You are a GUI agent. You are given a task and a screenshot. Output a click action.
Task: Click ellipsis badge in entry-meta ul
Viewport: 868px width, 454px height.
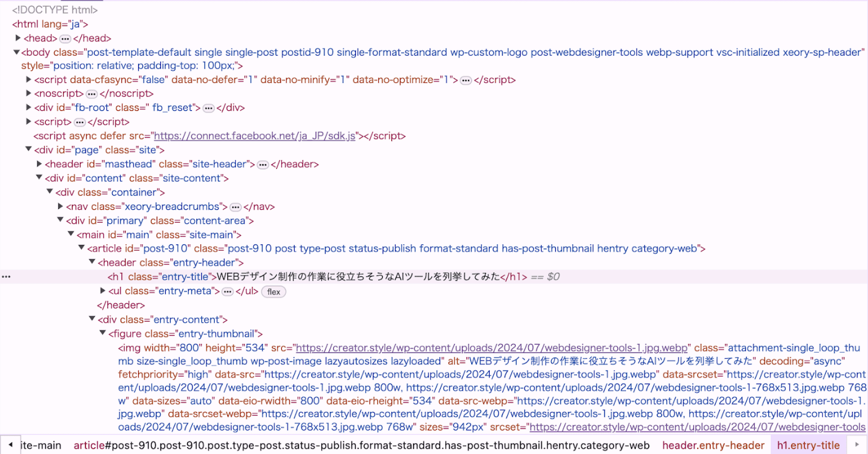pos(227,291)
